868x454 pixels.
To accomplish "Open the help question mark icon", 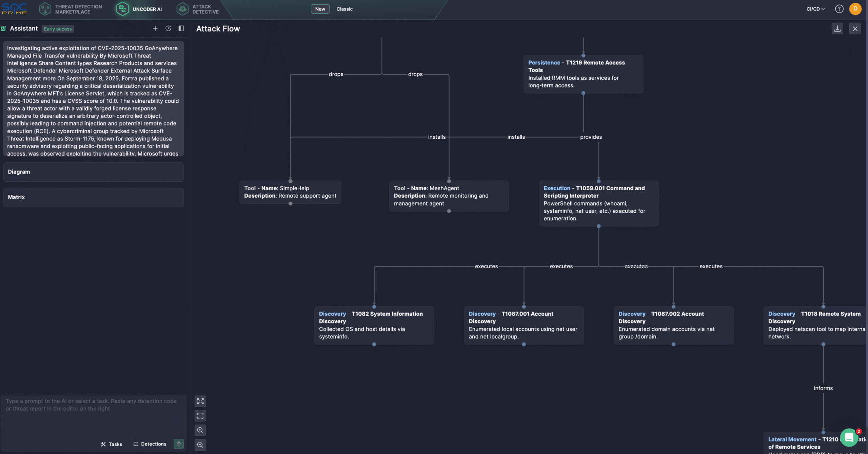I will (x=839, y=9).
